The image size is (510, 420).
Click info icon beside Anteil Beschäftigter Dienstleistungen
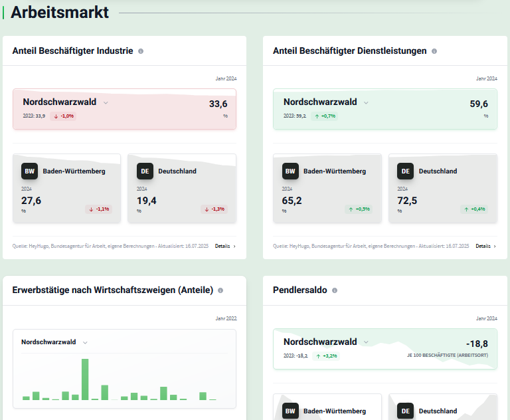coord(434,51)
